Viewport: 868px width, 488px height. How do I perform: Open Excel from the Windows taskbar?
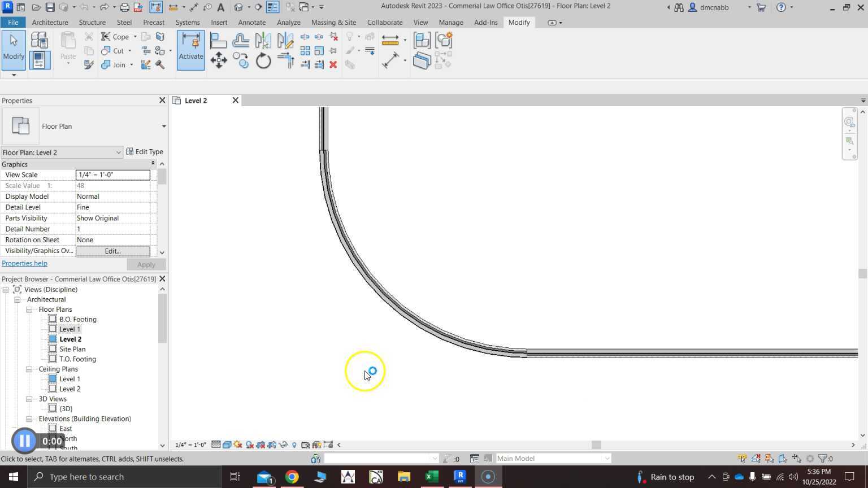pyautogui.click(x=432, y=477)
